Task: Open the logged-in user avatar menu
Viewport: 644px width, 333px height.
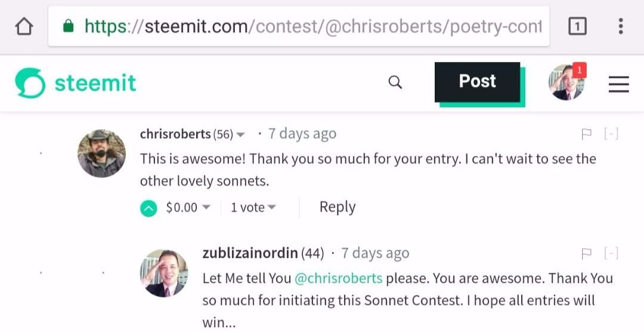Action: point(566,83)
